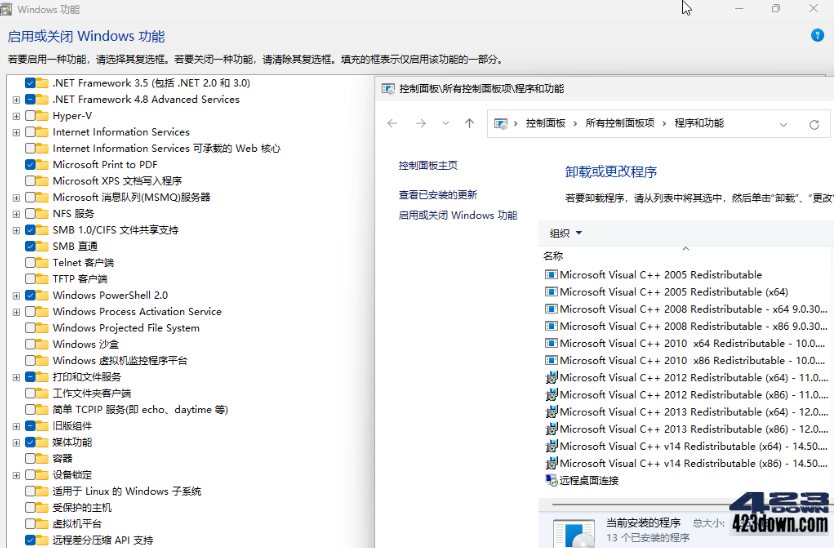Open the 组织 dropdown menu
This screenshot has width=837, height=548.
pos(565,233)
